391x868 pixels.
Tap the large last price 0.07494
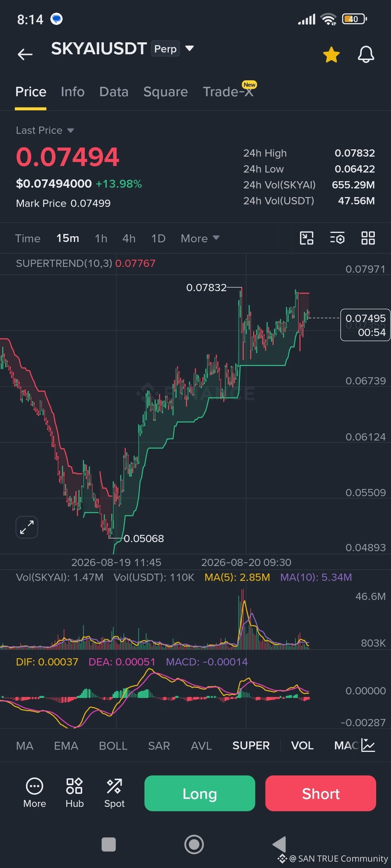67,157
